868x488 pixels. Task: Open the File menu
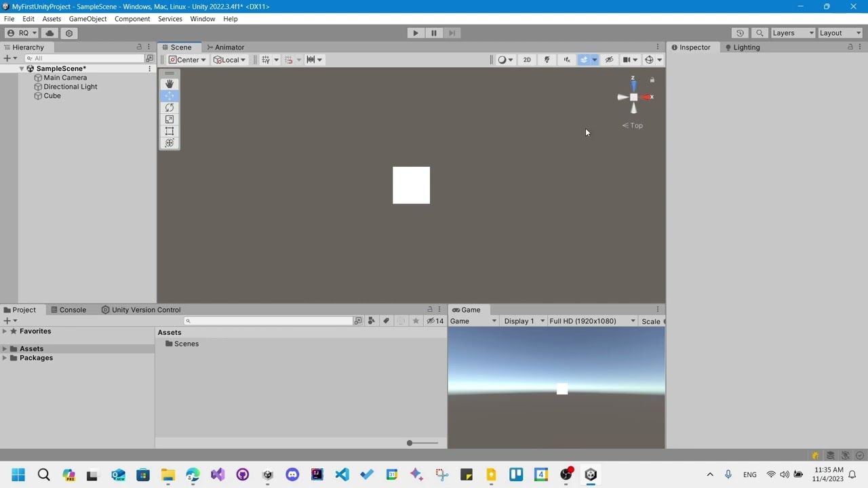(x=9, y=19)
